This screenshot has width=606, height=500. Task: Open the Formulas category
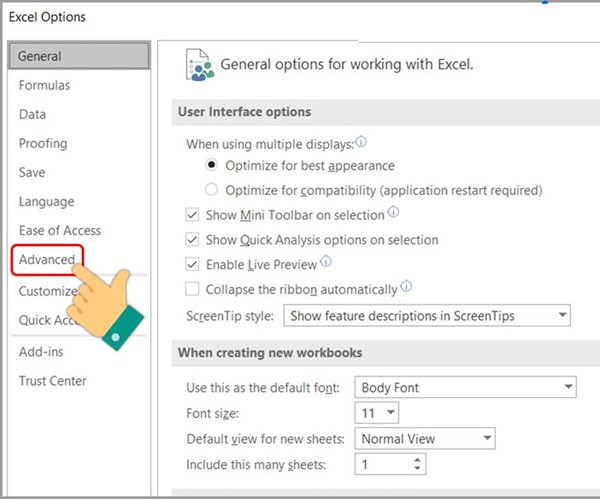pos(45,85)
